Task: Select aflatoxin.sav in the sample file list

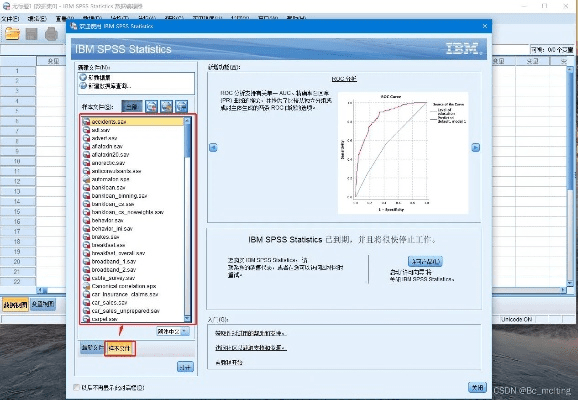Action: click(133, 146)
